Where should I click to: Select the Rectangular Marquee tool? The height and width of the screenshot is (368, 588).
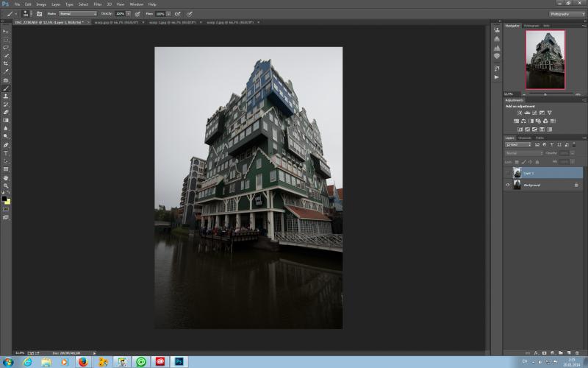[6, 40]
